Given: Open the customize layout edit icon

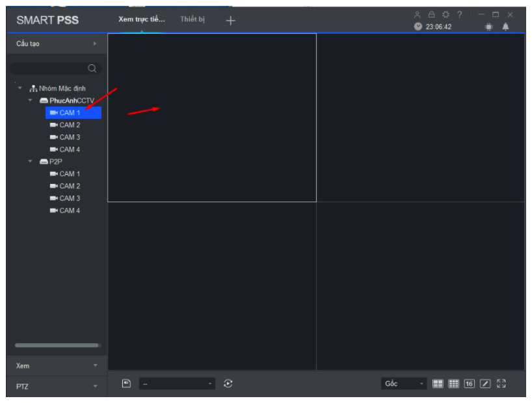Looking at the screenshot, I should 485,384.
